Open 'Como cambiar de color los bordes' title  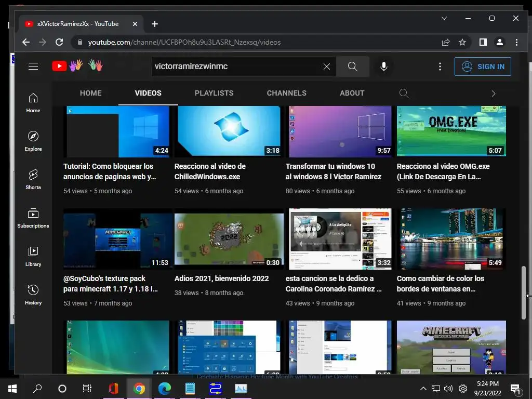click(441, 284)
